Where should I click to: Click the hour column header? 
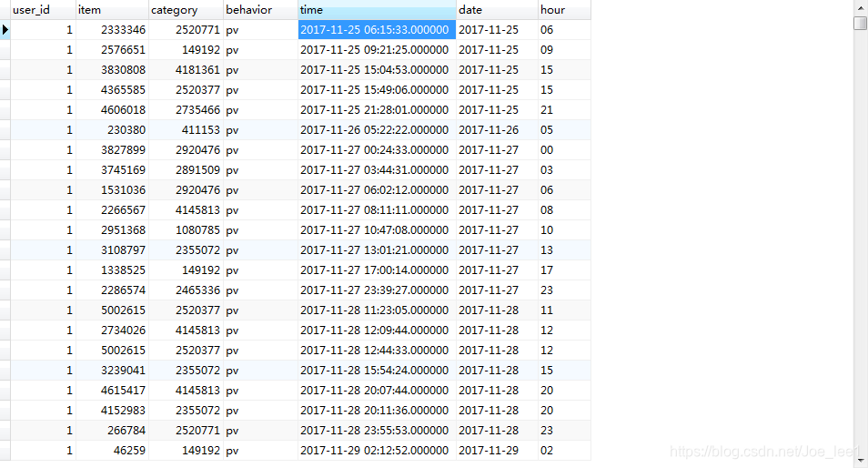click(x=565, y=10)
